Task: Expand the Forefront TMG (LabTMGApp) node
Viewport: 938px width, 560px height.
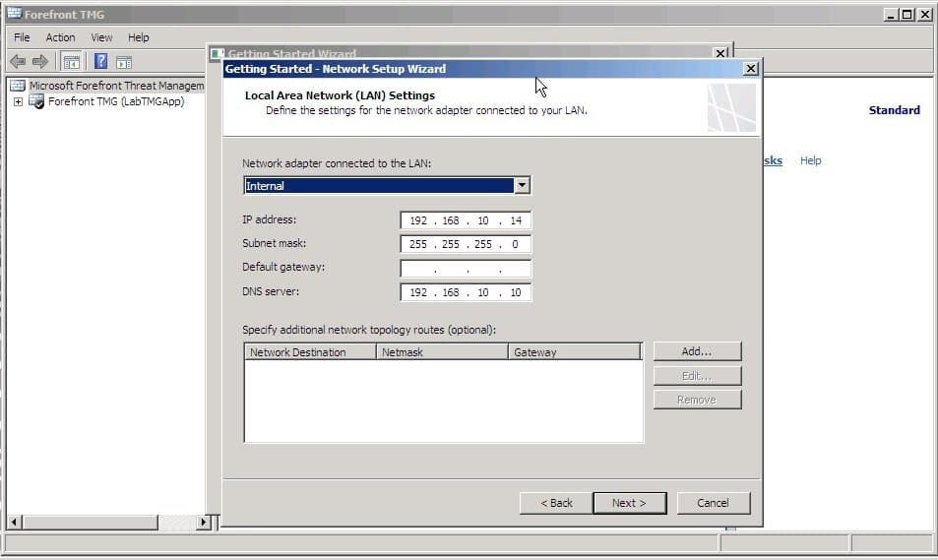Action: point(18,101)
